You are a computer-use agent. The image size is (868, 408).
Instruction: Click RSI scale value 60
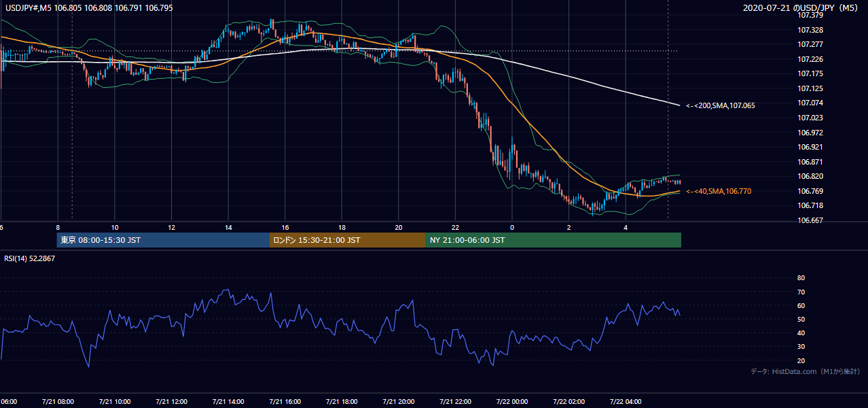[x=801, y=305]
